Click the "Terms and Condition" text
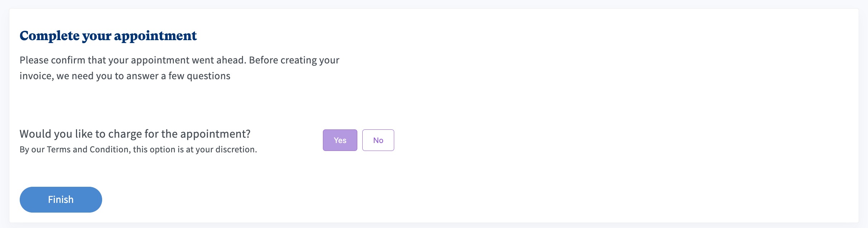Viewport: 868px width, 228px height. (x=88, y=149)
